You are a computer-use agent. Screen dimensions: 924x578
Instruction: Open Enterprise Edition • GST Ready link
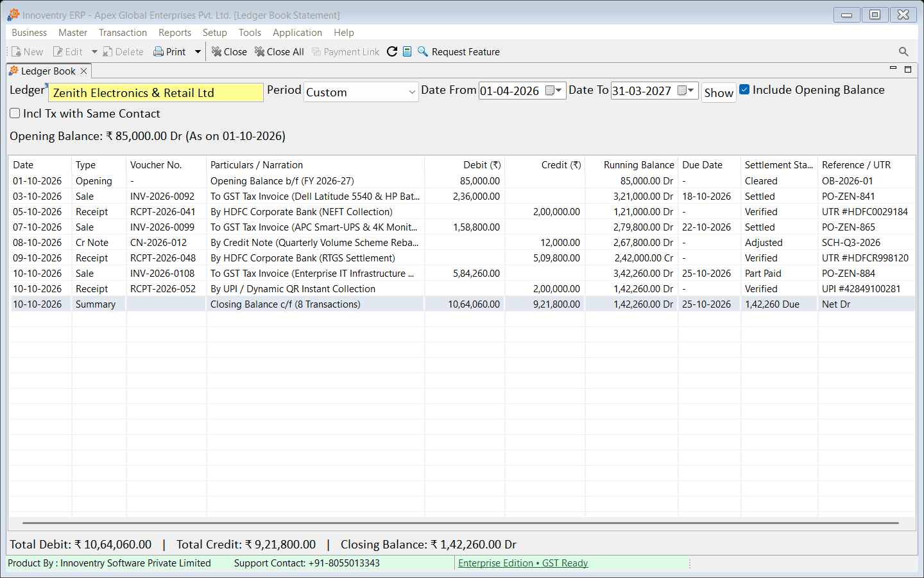523,563
